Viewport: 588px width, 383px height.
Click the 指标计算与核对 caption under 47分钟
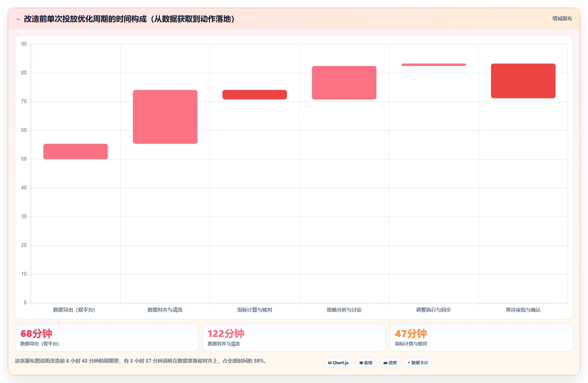pos(411,344)
